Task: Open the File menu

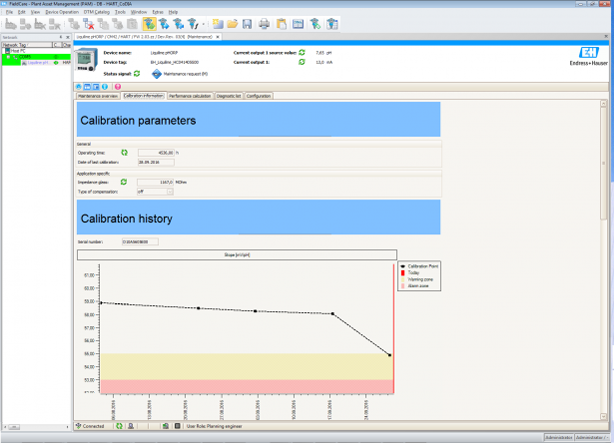Action: click(9, 12)
